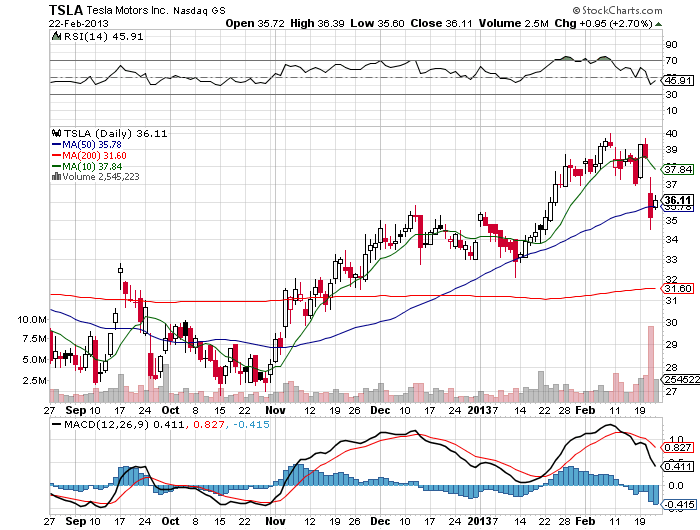Click the 5.0M label on volume axis
This screenshot has width=700, height=530.
(34, 359)
